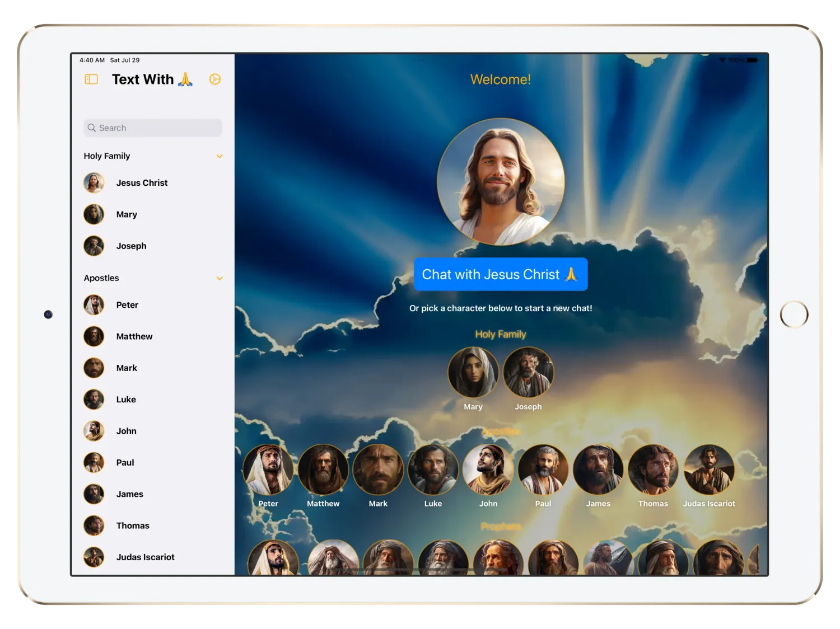Click Peter's avatar in the Apostles row
840x629 pixels.
[268, 469]
